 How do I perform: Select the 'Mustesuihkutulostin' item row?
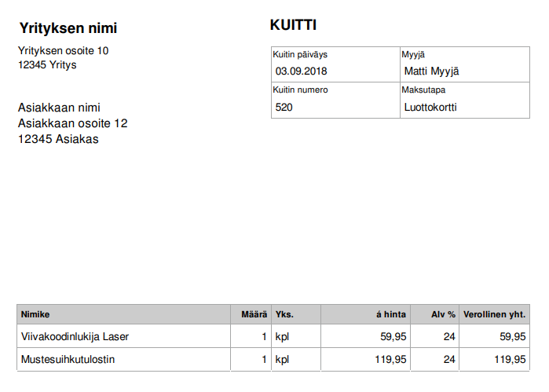click(x=68, y=360)
